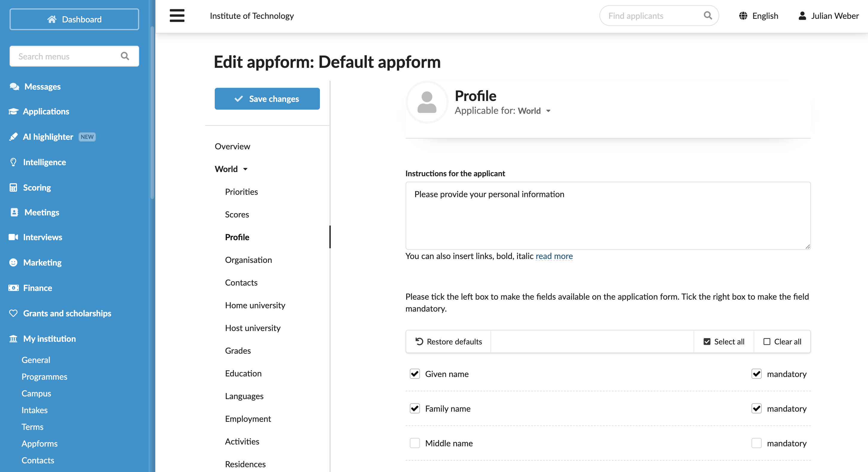This screenshot has width=868, height=472.
Task: Click the Scoring calculator icon
Action: [13, 187]
